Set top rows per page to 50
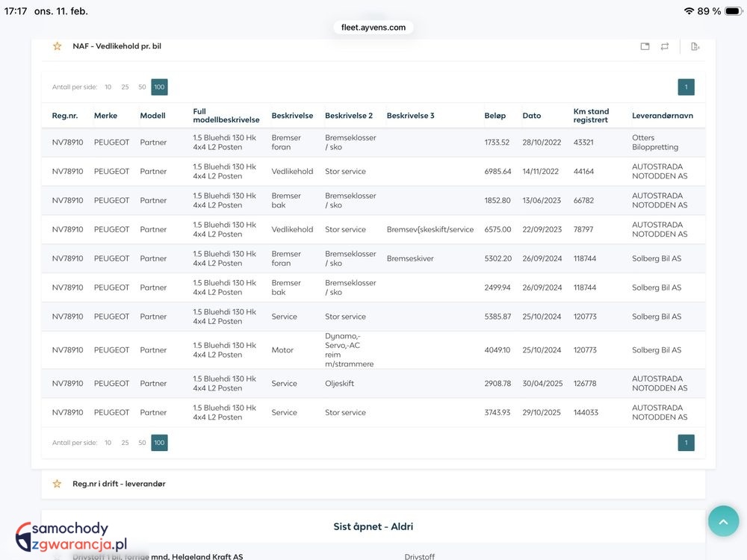Screen dimensions: 747x560 coord(142,87)
